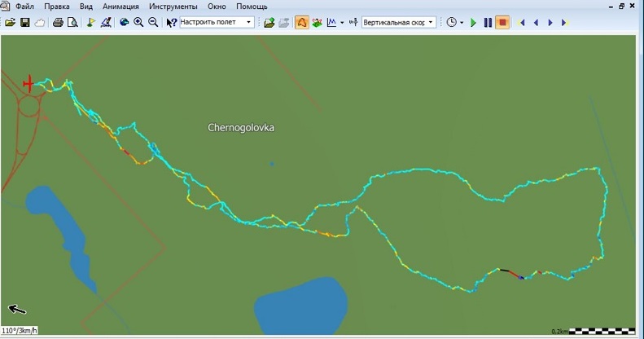The width and height of the screenshot is (644, 339).
Task: Open the Правка menu
Action: coord(57,7)
